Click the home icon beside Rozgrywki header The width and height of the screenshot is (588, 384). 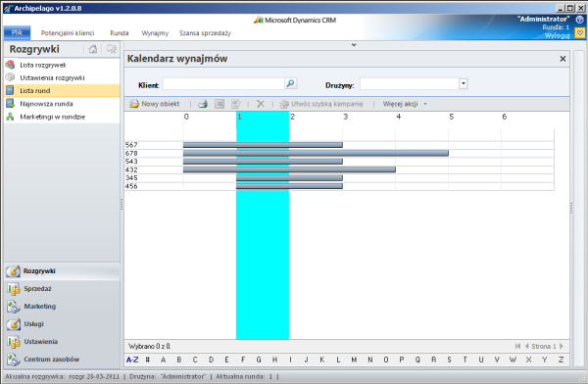(x=93, y=49)
